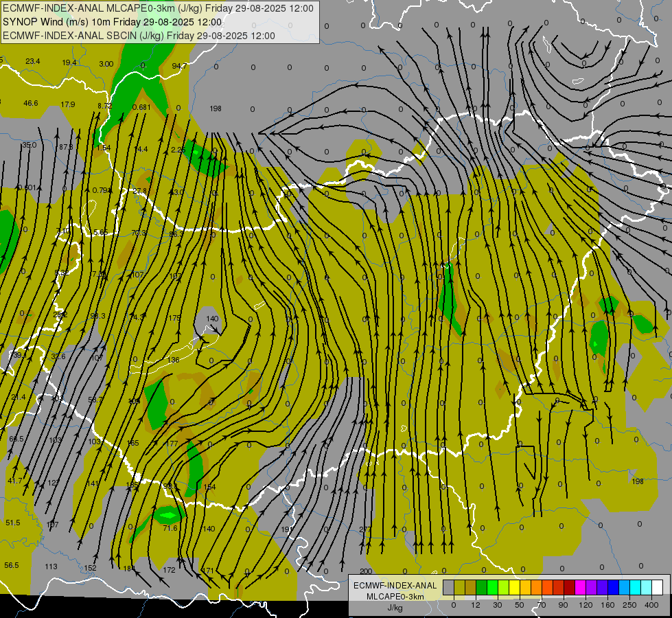Click the 'J/kg' unit label in legend
This screenshot has width=672, height=618.
pyautogui.click(x=395, y=608)
